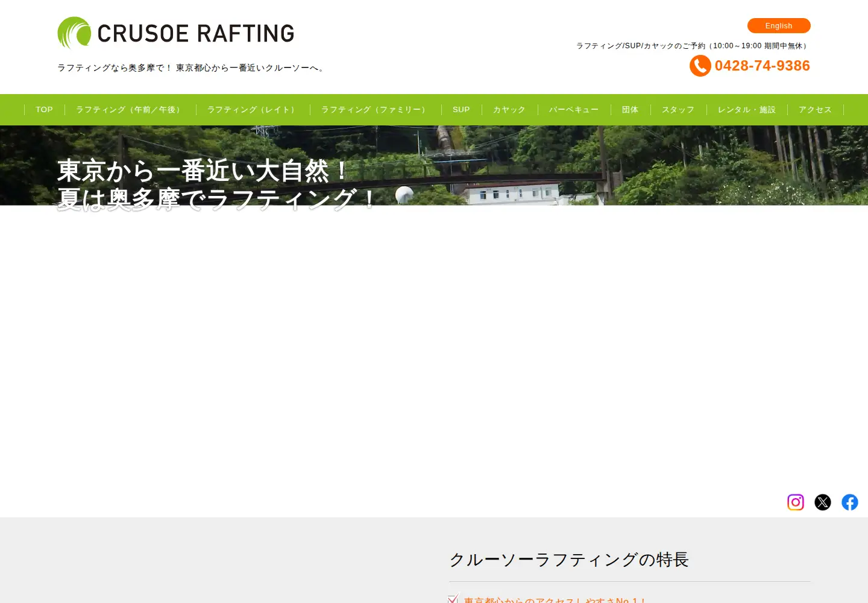
Task: Select SUP in the navigation bar
Action: coord(461,110)
